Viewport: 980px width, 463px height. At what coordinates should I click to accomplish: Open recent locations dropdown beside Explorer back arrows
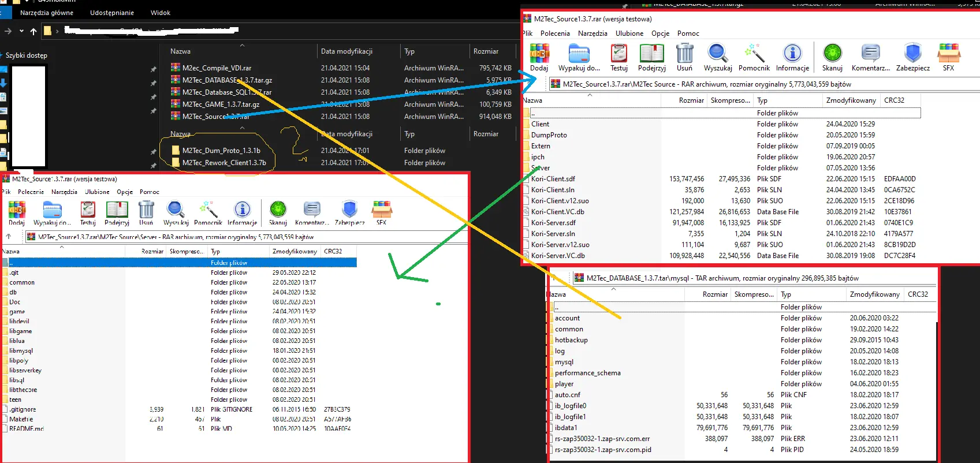pyautogui.click(x=21, y=31)
